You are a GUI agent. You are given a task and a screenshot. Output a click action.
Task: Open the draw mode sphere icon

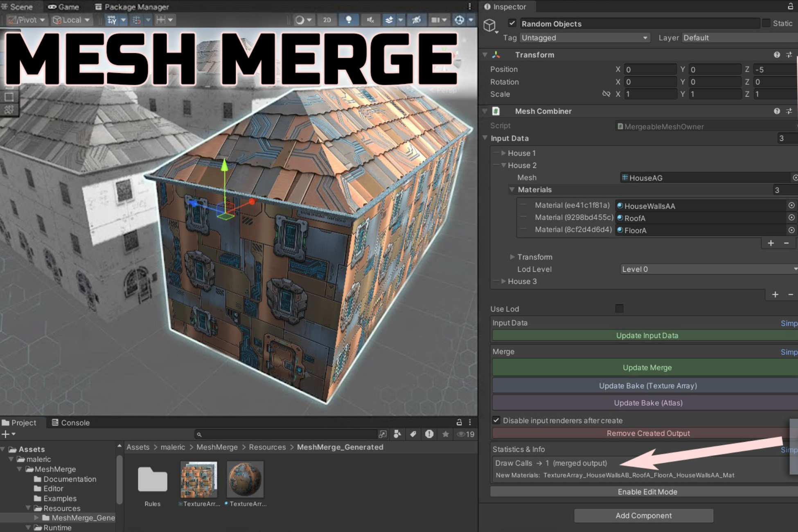(300, 20)
